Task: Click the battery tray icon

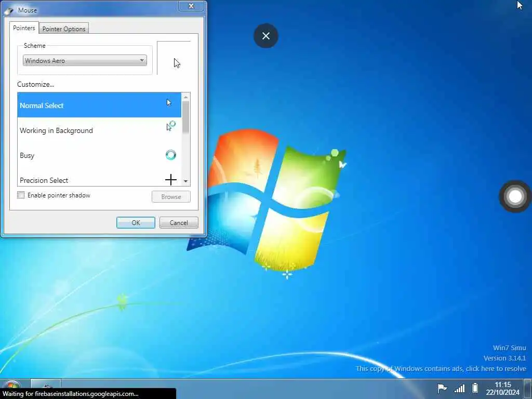Action: [475, 388]
